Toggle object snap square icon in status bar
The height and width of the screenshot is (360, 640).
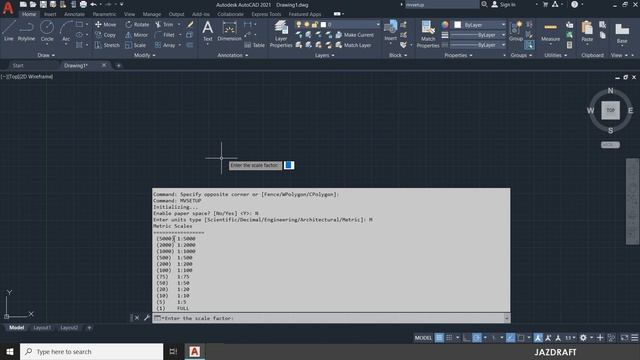(521, 338)
